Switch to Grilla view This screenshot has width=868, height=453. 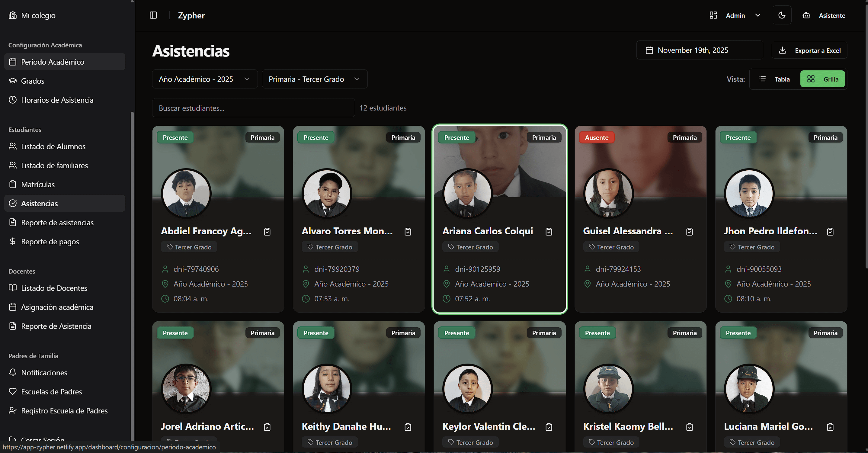point(822,79)
